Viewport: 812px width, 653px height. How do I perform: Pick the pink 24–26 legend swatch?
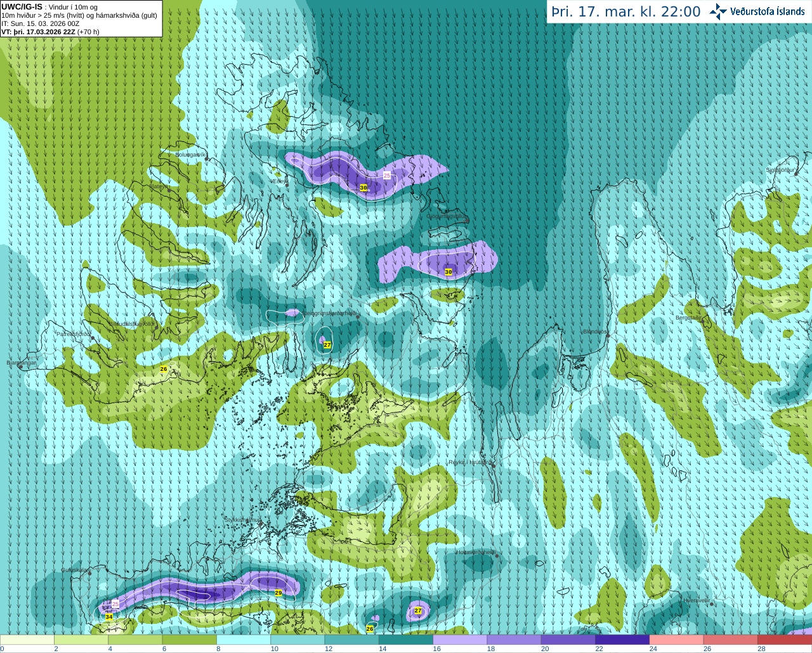click(x=676, y=640)
